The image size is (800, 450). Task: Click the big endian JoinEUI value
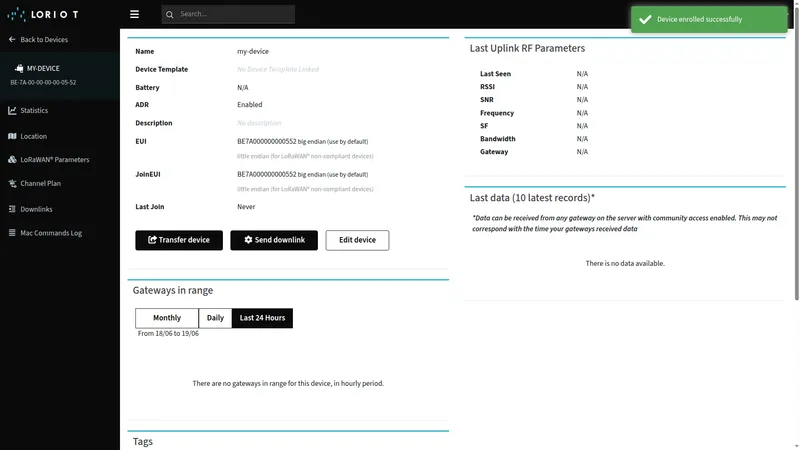(266, 174)
